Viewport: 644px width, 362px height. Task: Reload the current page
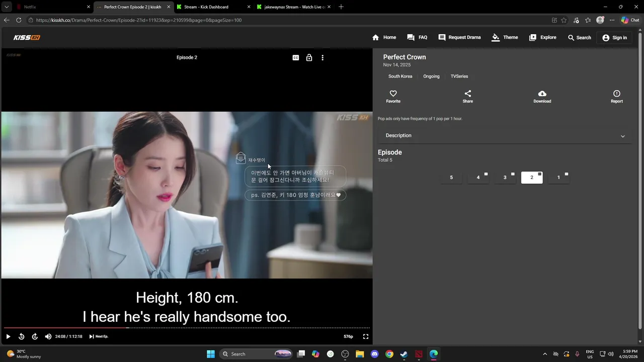click(19, 20)
